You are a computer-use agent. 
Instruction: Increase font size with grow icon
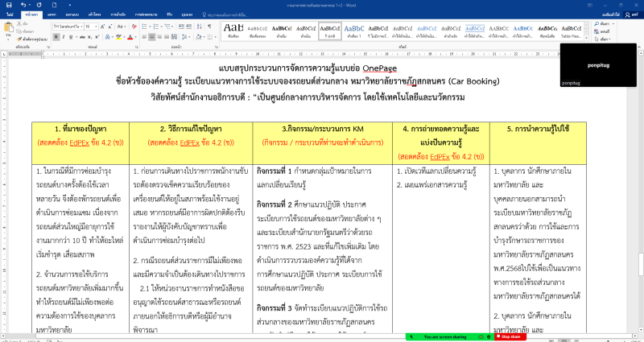101,26
